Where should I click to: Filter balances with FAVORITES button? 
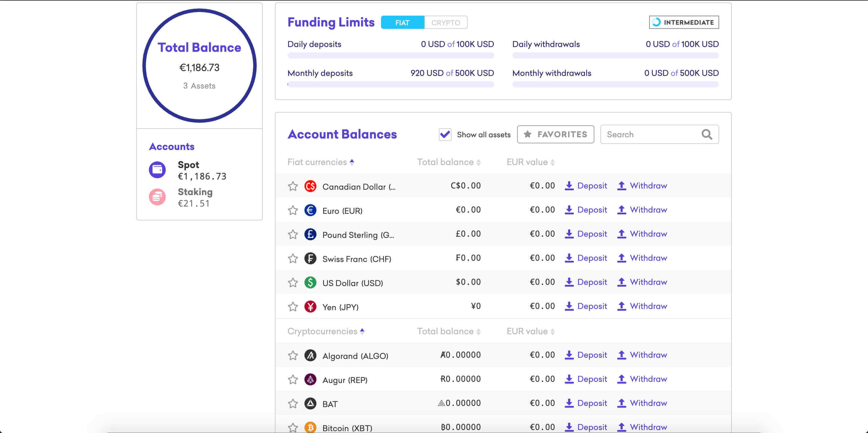tap(555, 134)
